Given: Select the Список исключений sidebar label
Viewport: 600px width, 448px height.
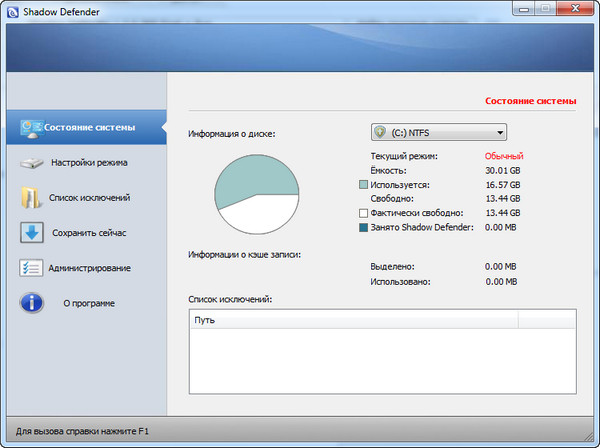Looking at the screenshot, I should (89, 198).
